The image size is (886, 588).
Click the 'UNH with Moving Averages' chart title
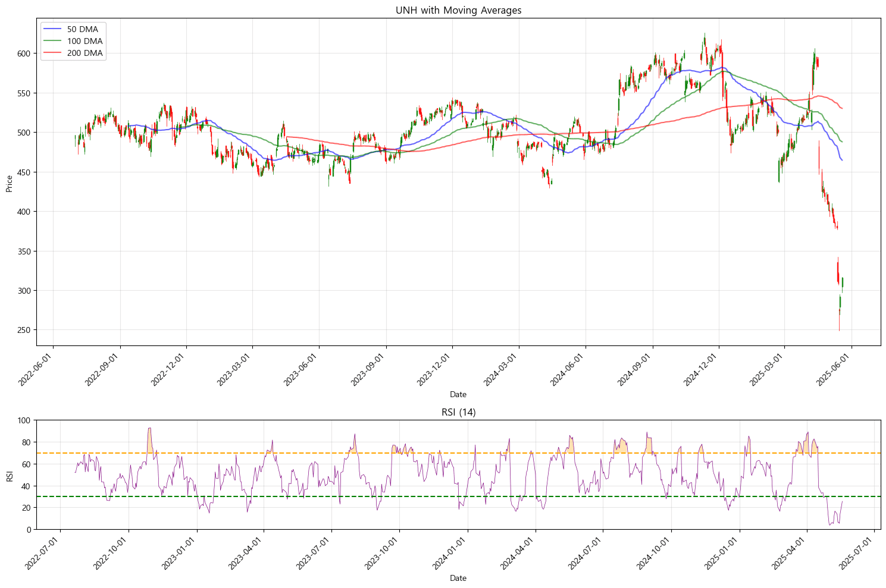[458, 10]
